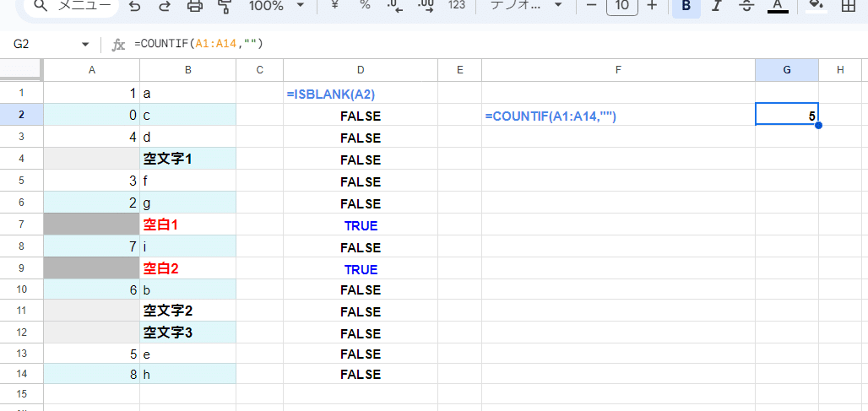
Task: Select cell B11 labeled 空文字2
Action: pyautogui.click(x=188, y=311)
